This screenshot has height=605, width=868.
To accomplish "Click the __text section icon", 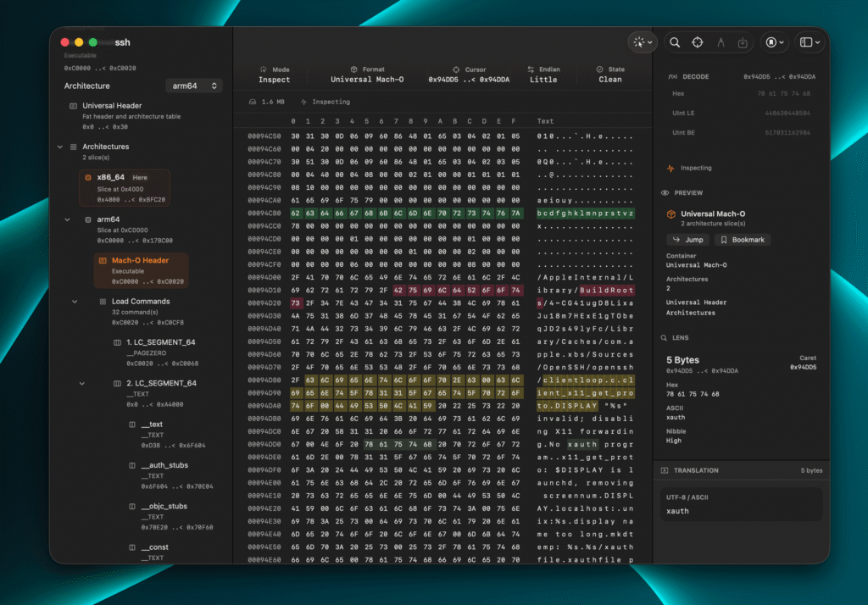I will point(132,425).
